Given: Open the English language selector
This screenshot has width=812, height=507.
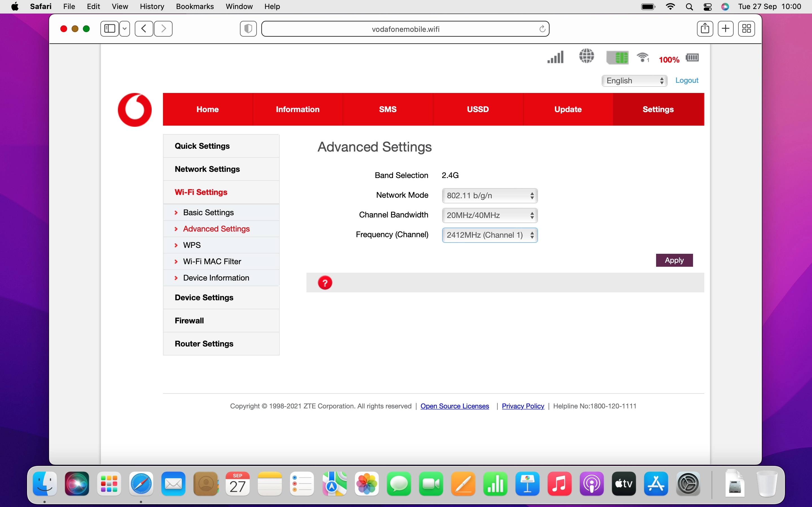Looking at the screenshot, I should 634,81.
